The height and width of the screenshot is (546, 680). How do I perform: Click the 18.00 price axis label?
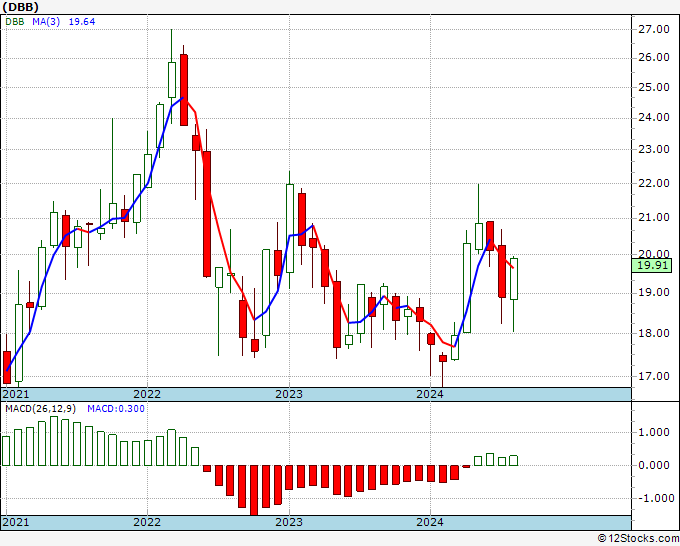click(654, 333)
